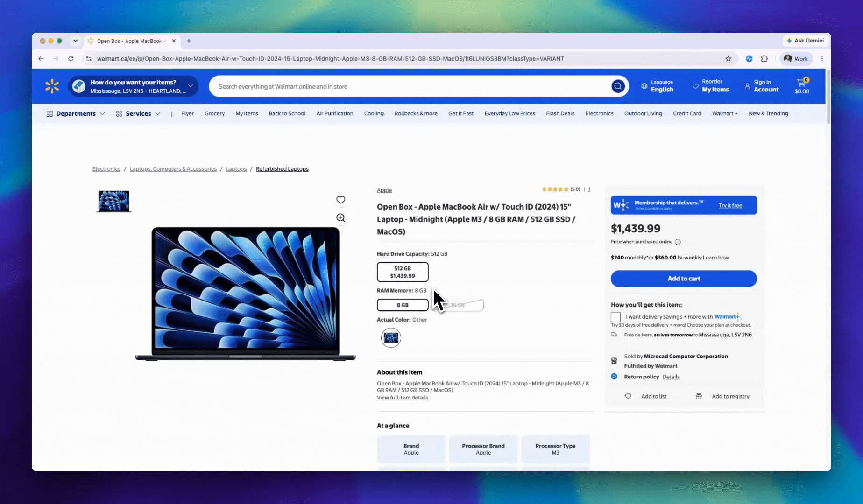Image resolution: width=863 pixels, height=504 pixels.
Task: Expand the Departments menu
Action: [x=75, y=114]
